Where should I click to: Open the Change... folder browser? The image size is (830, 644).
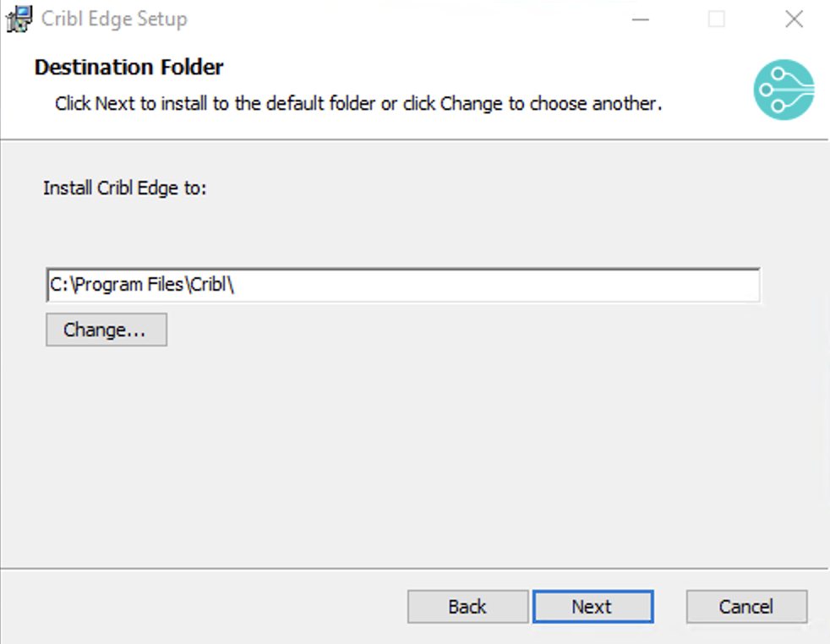pos(106,330)
